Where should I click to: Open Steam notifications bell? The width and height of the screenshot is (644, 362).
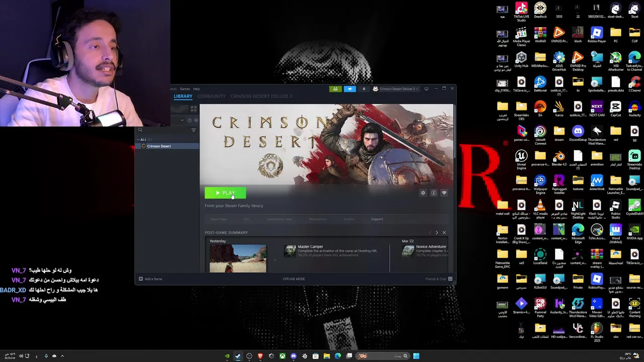[364, 89]
